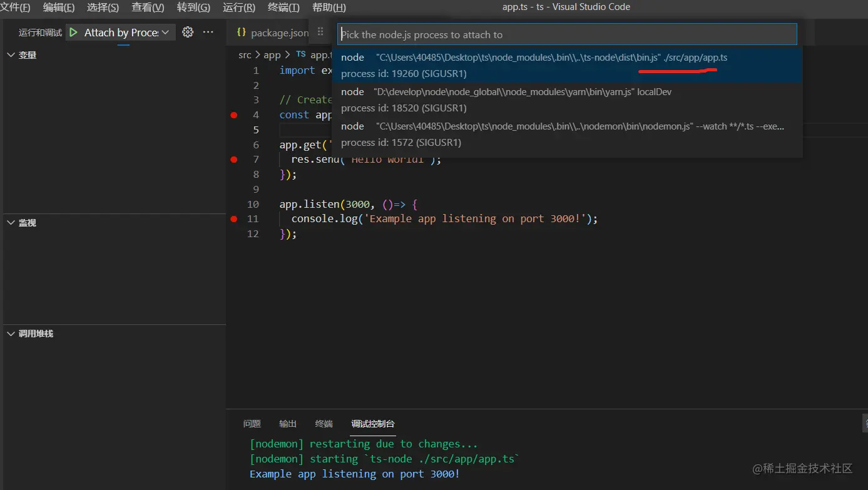The image size is (868, 490).
Task: Click the green Start Debugging play icon
Action: coord(74,33)
